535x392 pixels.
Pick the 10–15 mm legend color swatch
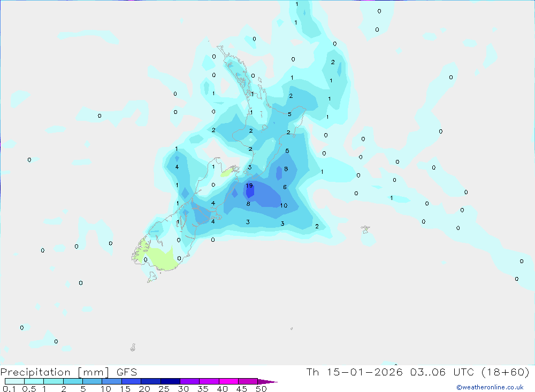pyautogui.click(x=112, y=381)
